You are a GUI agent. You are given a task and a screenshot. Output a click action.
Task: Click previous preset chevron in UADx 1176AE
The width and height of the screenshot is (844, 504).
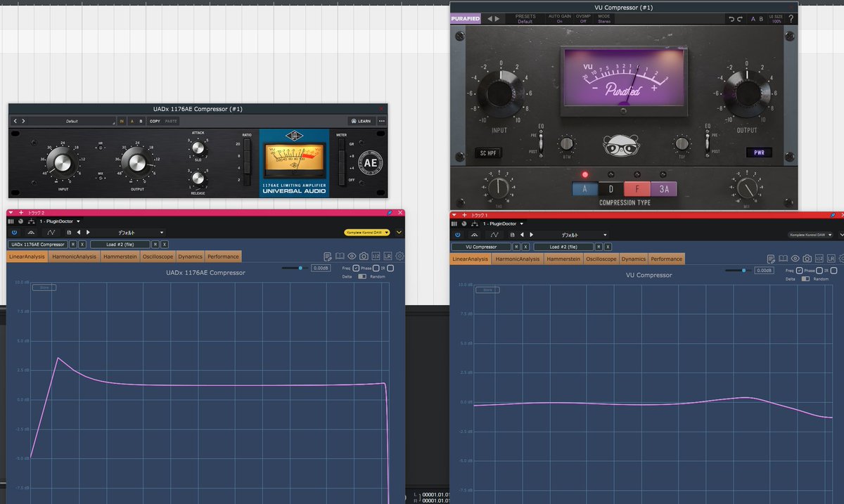coord(15,121)
